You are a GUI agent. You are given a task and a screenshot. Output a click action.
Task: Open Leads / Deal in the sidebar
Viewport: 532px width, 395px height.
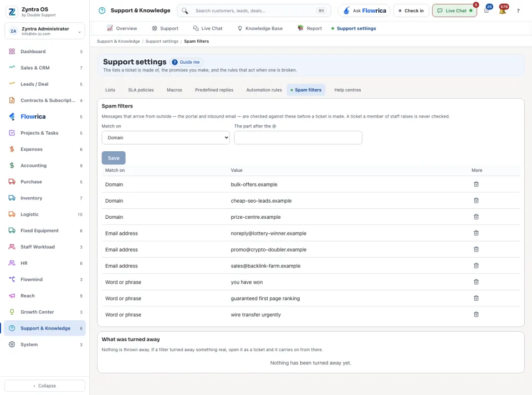45,84
